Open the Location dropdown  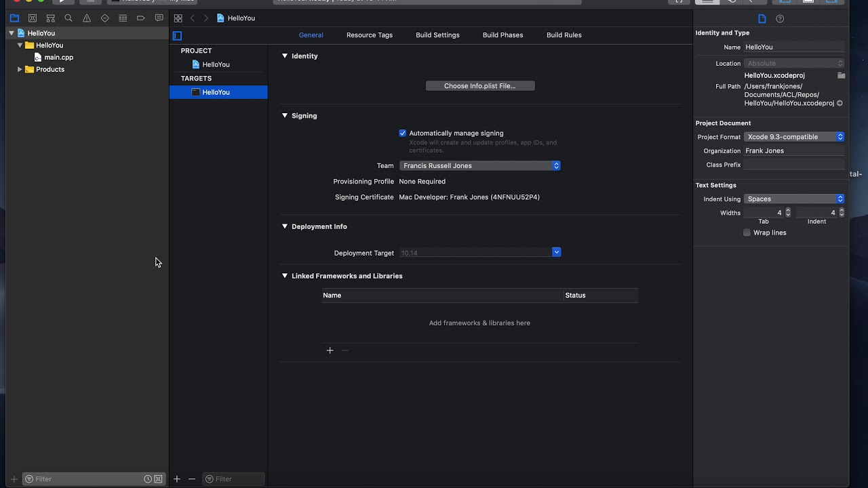pyautogui.click(x=794, y=64)
